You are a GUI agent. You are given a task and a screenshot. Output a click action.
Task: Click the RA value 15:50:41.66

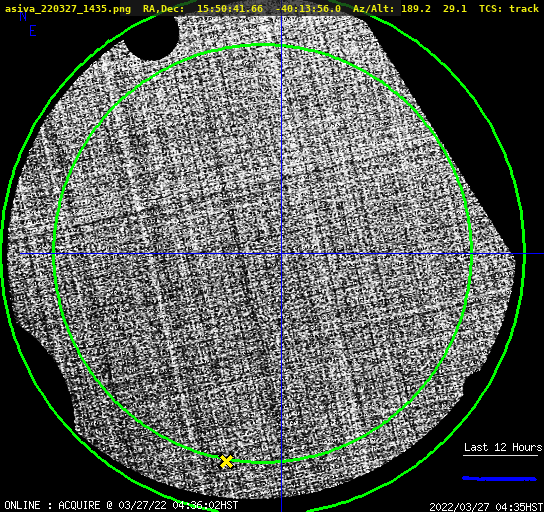pos(230,9)
